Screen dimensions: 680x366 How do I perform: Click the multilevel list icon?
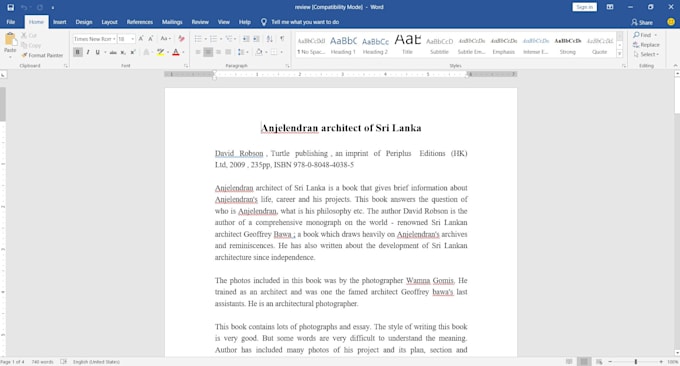point(229,39)
